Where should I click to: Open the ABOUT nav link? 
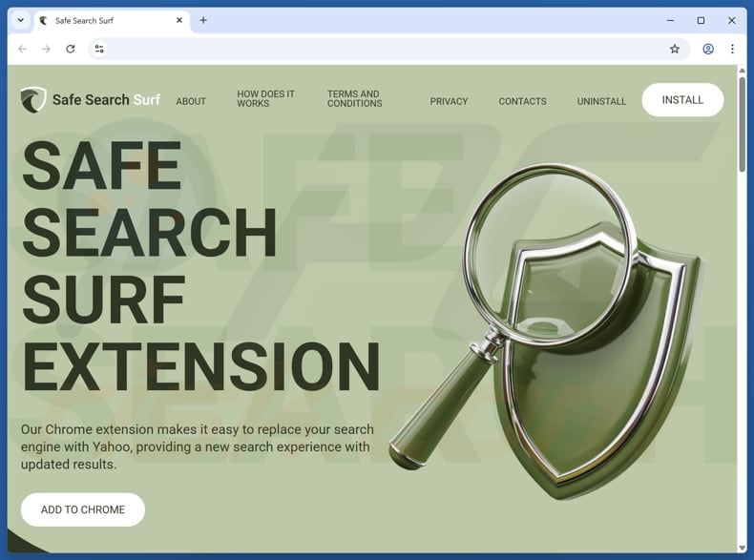coord(191,101)
